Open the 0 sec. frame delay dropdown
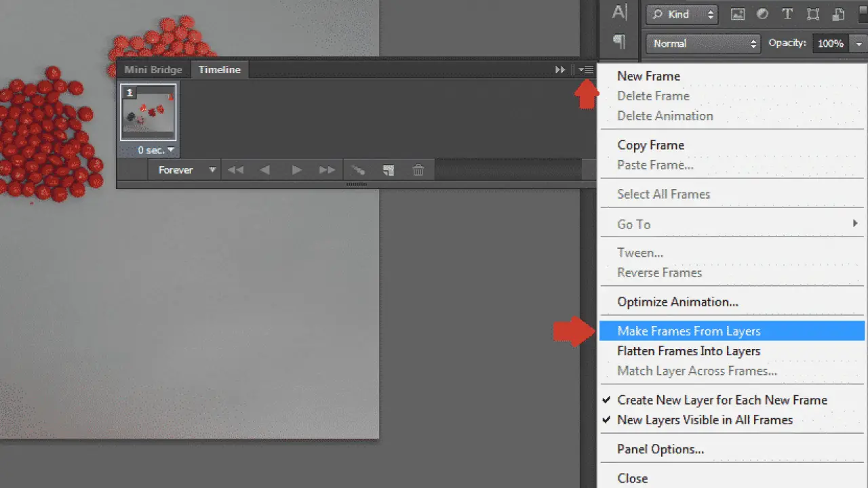This screenshot has height=488, width=868. click(x=157, y=150)
